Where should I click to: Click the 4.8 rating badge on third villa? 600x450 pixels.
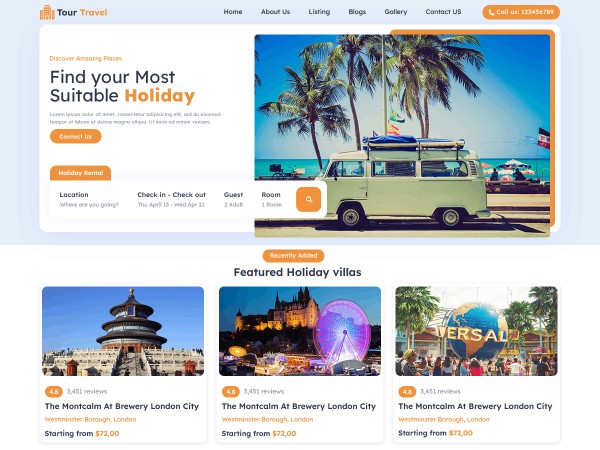tap(407, 391)
